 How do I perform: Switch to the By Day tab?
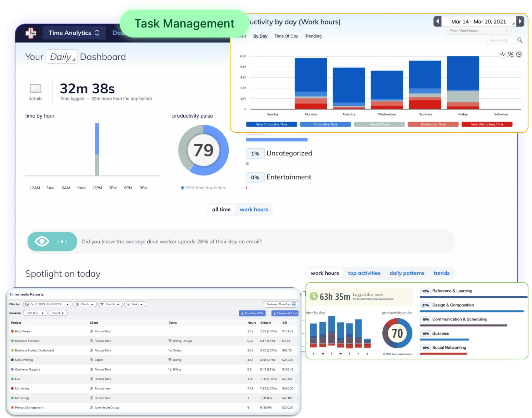point(260,36)
